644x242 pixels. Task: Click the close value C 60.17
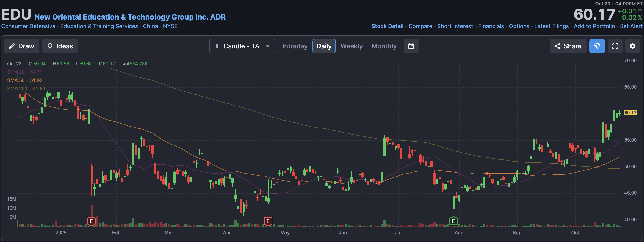point(107,64)
